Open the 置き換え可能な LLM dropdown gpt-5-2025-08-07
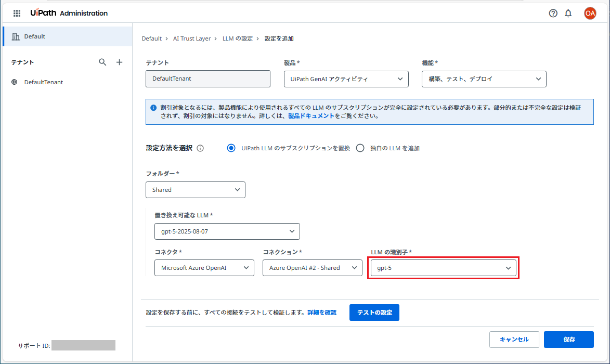 [x=227, y=231]
